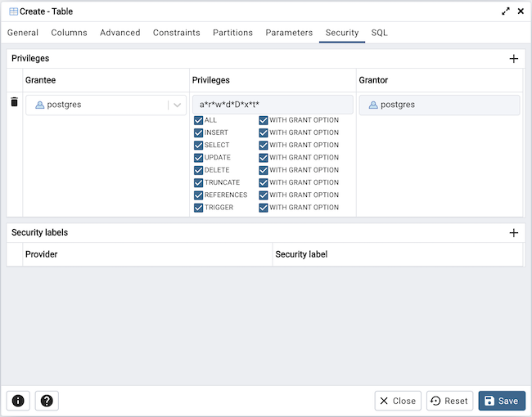The height and width of the screenshot is (417, 532).
Task: Open the postgres grantee combo box
Action: (97, 105)
